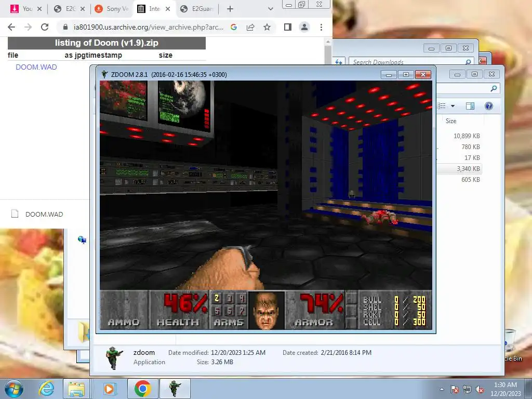This screenshot has width=532, height=399.
Task: Open Chrome profile avatar
Action: click(x=304, y=27)
